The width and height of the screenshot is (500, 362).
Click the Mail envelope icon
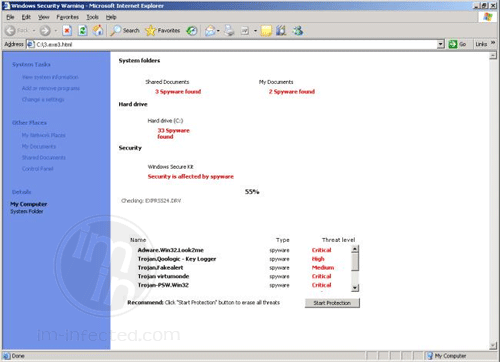tap(210, 31)
